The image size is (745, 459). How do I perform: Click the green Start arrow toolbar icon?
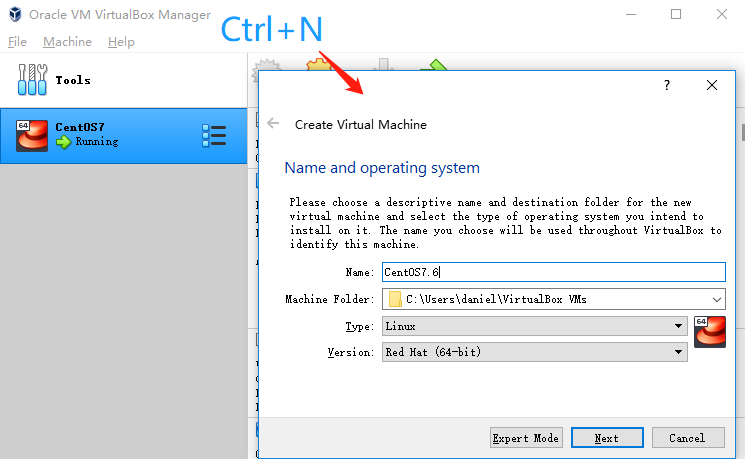point(434,65)
